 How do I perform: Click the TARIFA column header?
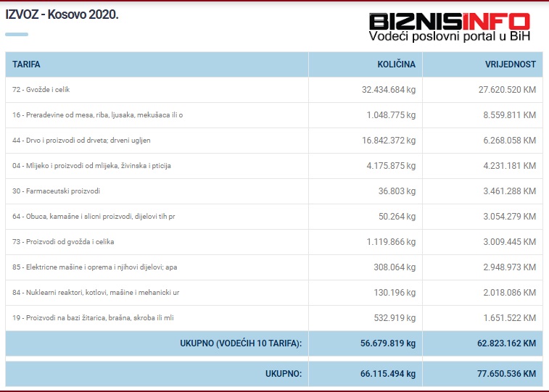tap(27, 64)
